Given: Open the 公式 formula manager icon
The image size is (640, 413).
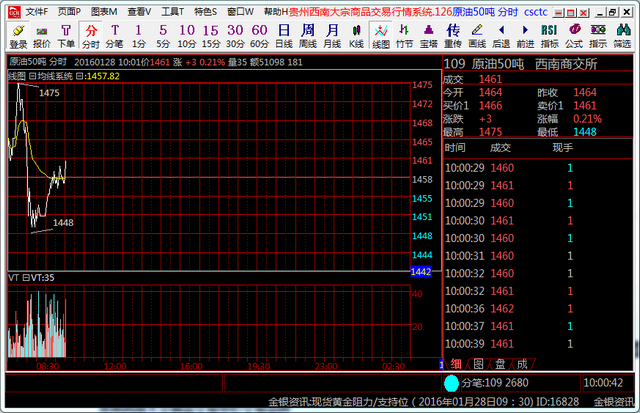Looking at the screenshot, I should click(x=574, y=37).
